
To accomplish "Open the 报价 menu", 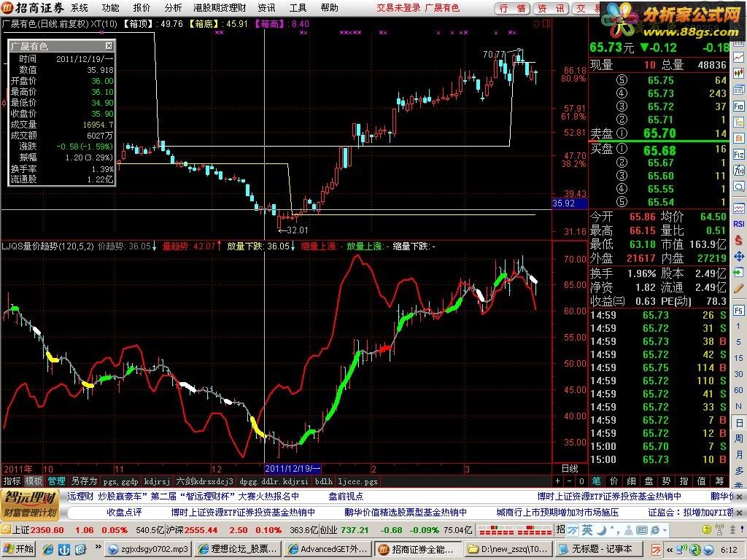I will 142,7.
